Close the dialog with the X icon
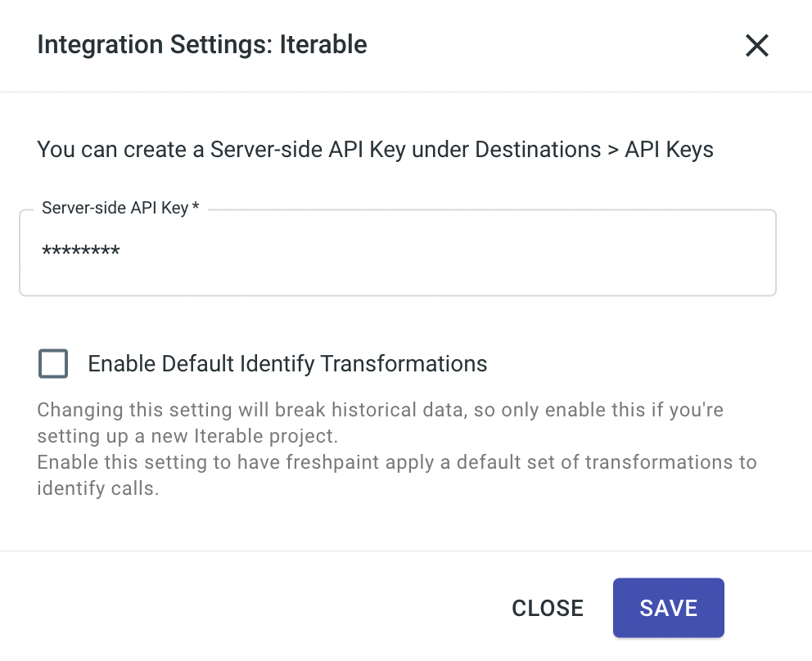812x661 pixels. pos(756,46)
